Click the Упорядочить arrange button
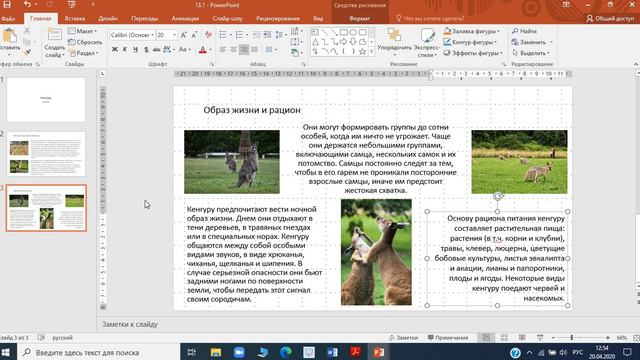Viewport: 640px width, 360px height. [x=394, y=42]
